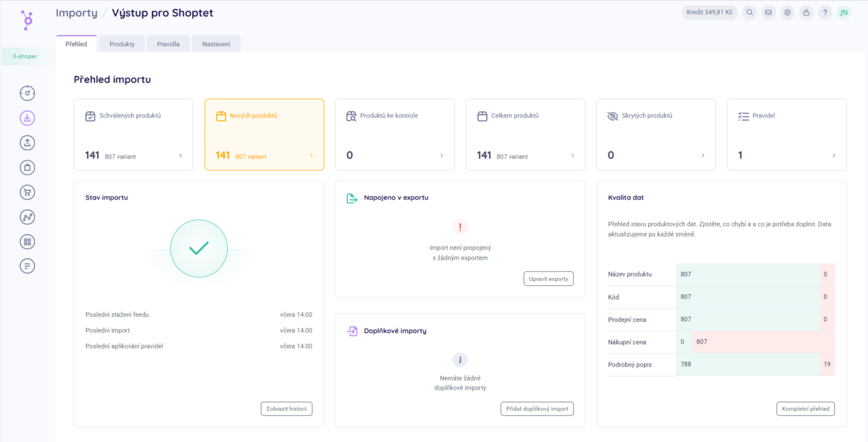Click the Kredit 549,81 Kč badge
Image resolution: width=868 pixels, height=442 pixels.
710,12
